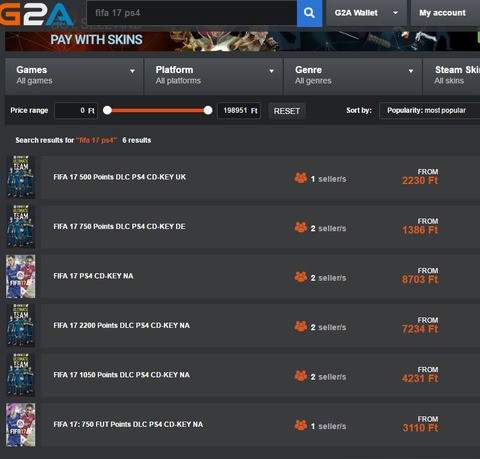Screen dimensions: 480x459
Task: Grab the maximum price slider handle
Action: (208, 110)
